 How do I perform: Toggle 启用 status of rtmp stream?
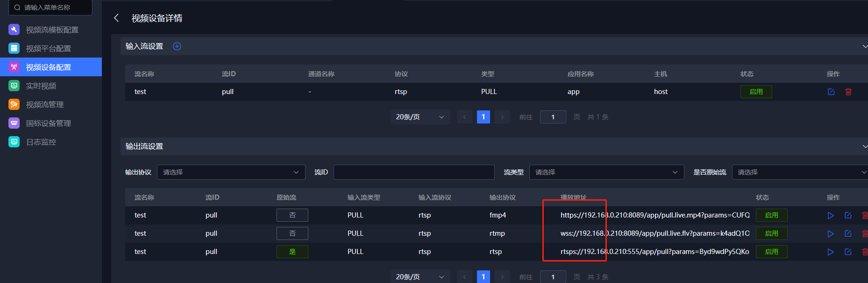pos(771,233)
